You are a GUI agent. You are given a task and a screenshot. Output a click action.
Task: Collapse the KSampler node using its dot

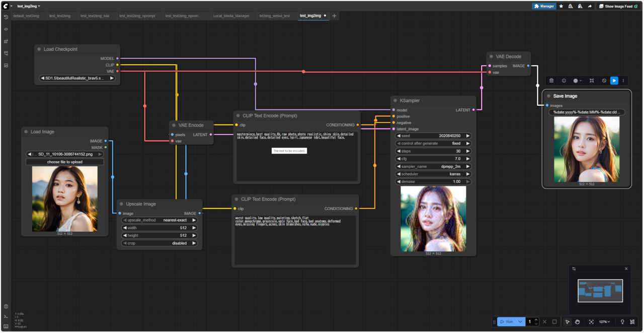[395, 101]
